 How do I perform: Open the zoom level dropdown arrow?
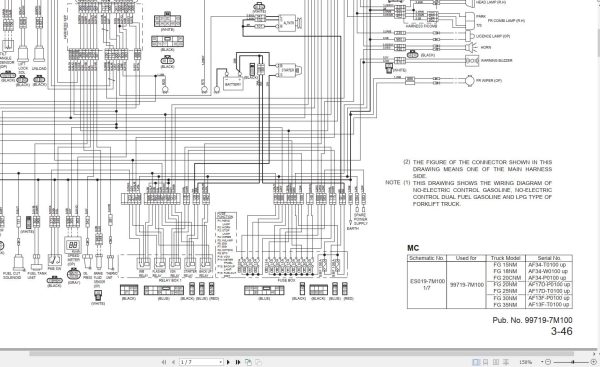[x=542, y=362]
